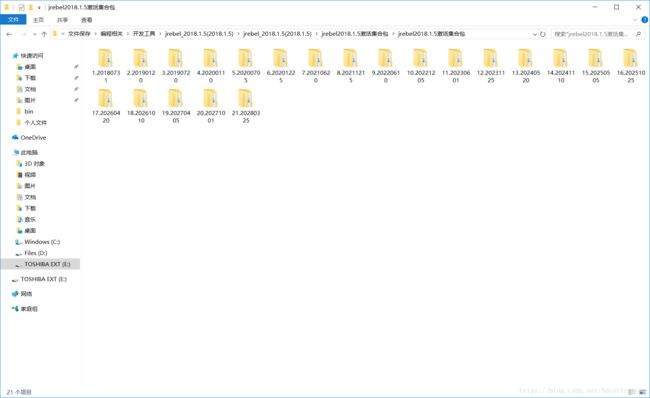This screenshot has height=398, width=650.
Task: Select the highlighted TOSHIBA EXT (E:) entry
Action: tap(41, 264)
